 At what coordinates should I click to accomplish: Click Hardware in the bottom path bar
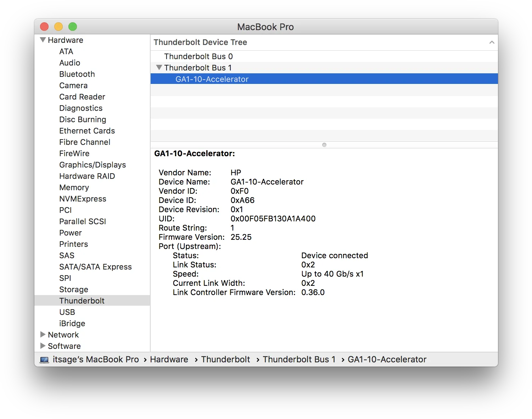click(x=169, y=359)
